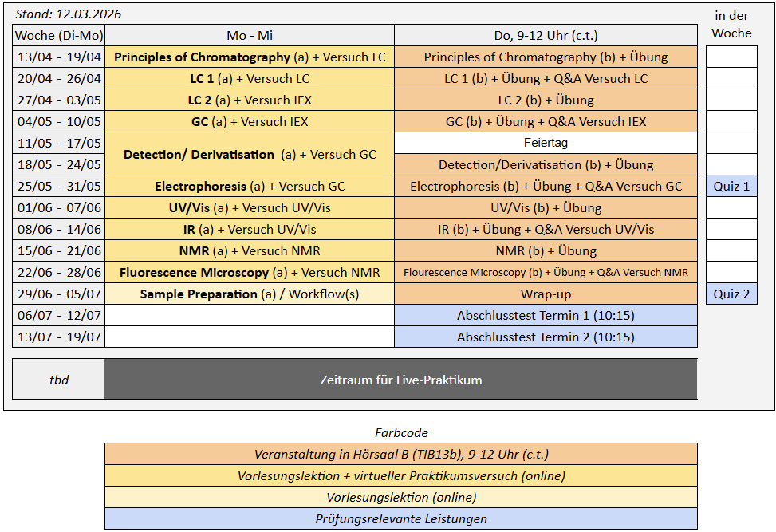
Task: Click the dark Zeitraum für Live-Praktikum bar
Action: pyautogui.click(x=400, y=380)
